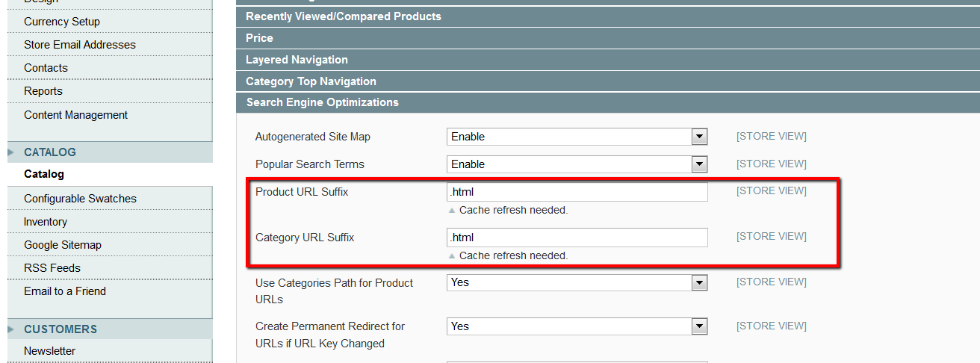Click the Category URL Suffix label

tap(305, 238)
